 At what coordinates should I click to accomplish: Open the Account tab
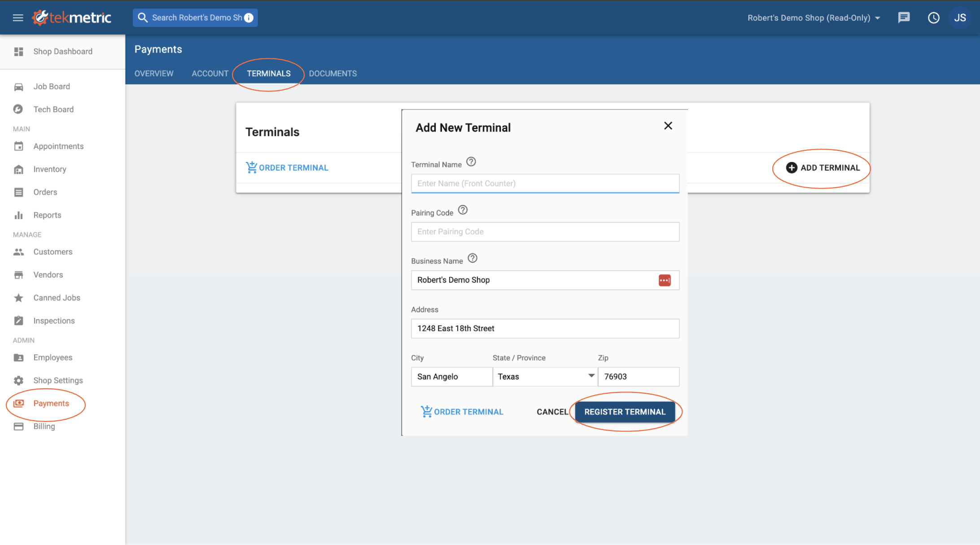[210, 73]
